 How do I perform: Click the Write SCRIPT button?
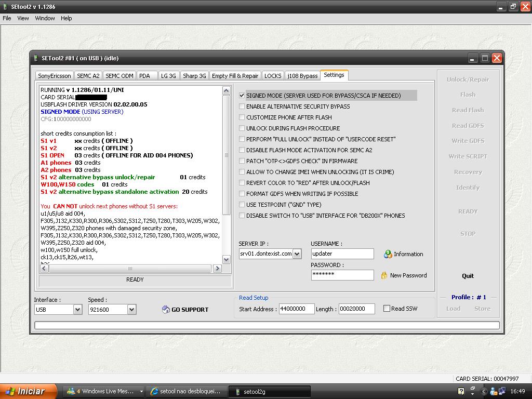(x=468, y=156)
